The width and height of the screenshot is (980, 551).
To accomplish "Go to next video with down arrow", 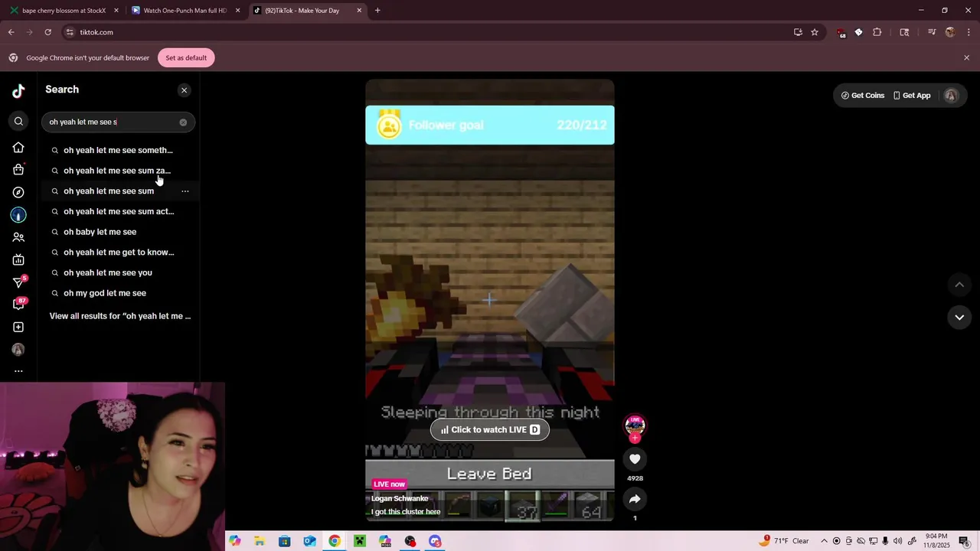I will [959, 317].
